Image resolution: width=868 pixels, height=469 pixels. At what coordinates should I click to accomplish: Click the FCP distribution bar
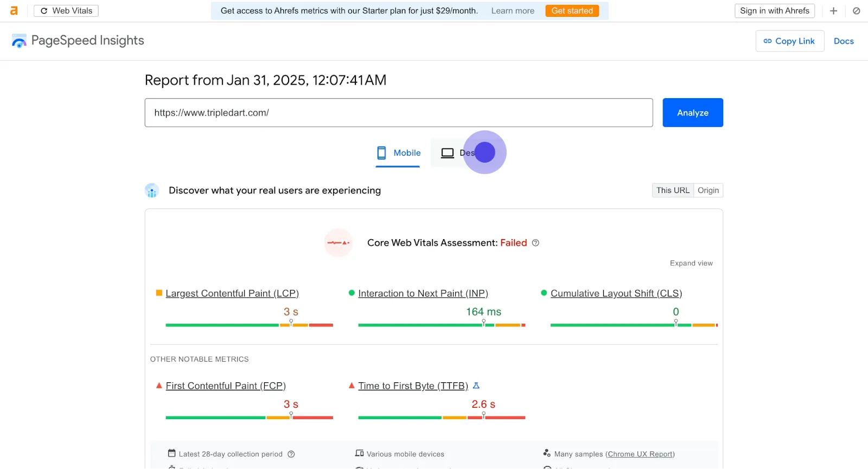[249, 417]
